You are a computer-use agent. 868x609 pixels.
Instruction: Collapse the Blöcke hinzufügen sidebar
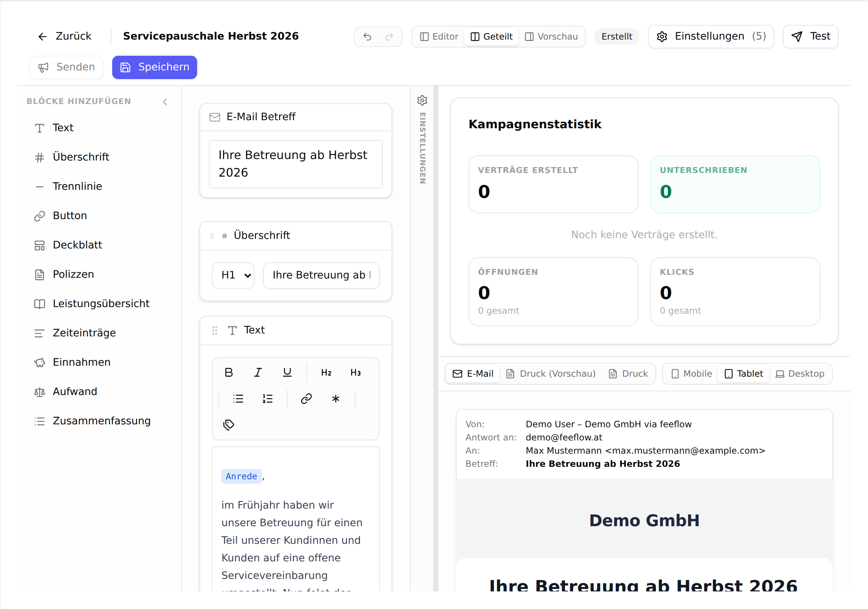coord(165,102)
